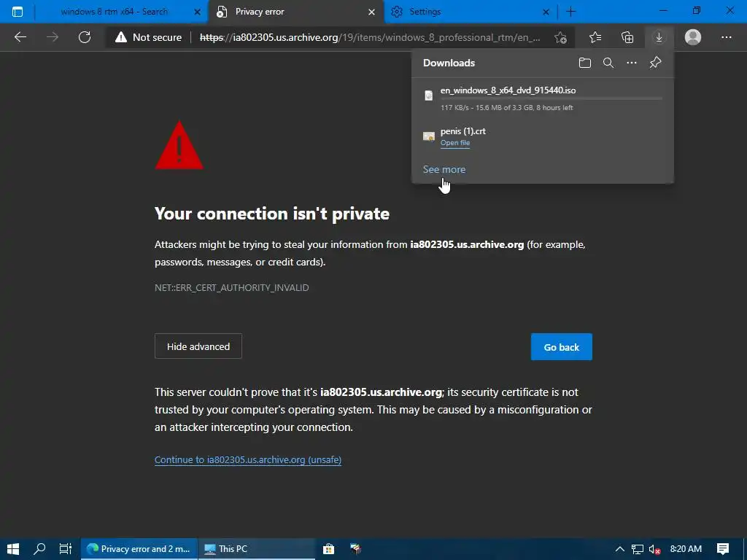Click the muted volume tray icon

(654, 550)
